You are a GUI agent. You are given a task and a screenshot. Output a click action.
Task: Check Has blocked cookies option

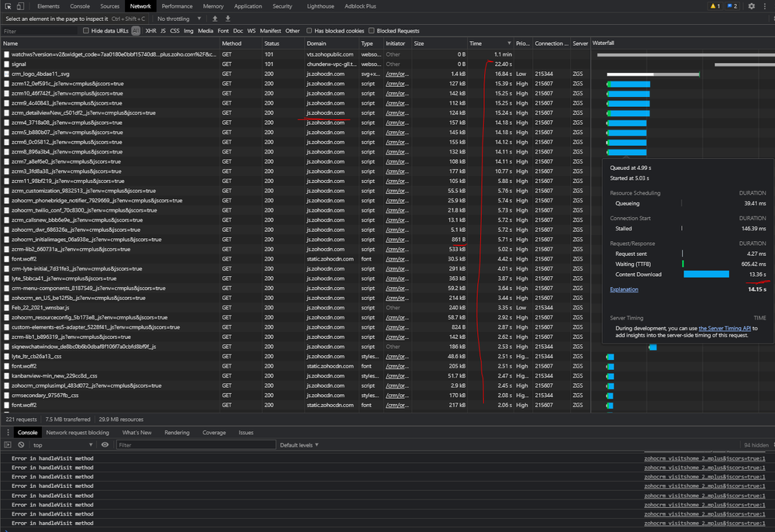[310, 31]
